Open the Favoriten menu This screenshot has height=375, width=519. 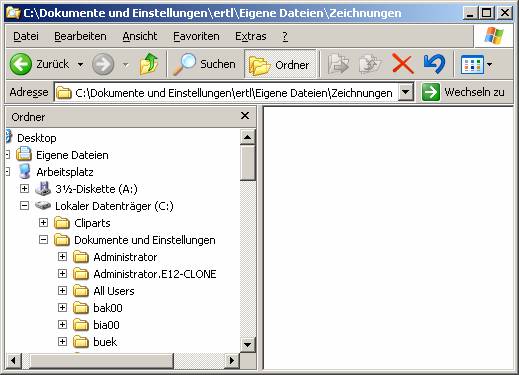click(196, 36)
